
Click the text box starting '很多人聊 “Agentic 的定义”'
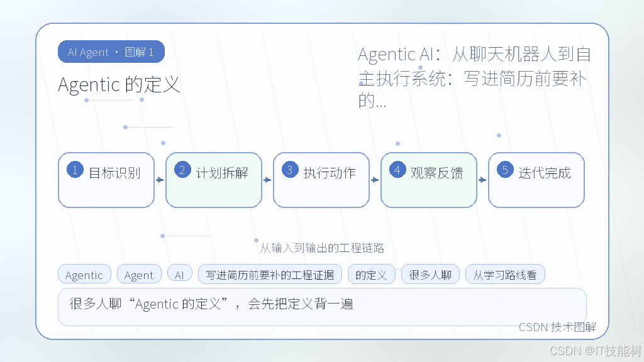click(x=322, y=307)
